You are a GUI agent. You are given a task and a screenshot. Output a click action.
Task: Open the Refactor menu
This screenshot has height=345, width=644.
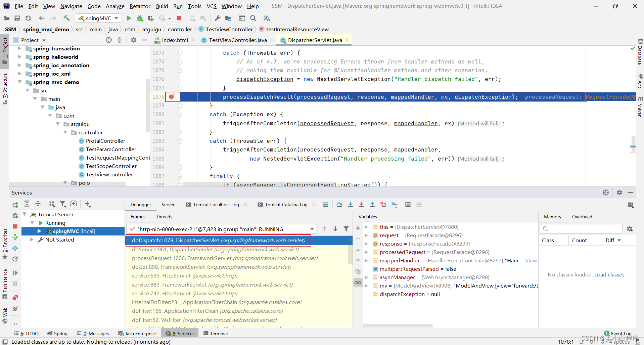[140, 6]
